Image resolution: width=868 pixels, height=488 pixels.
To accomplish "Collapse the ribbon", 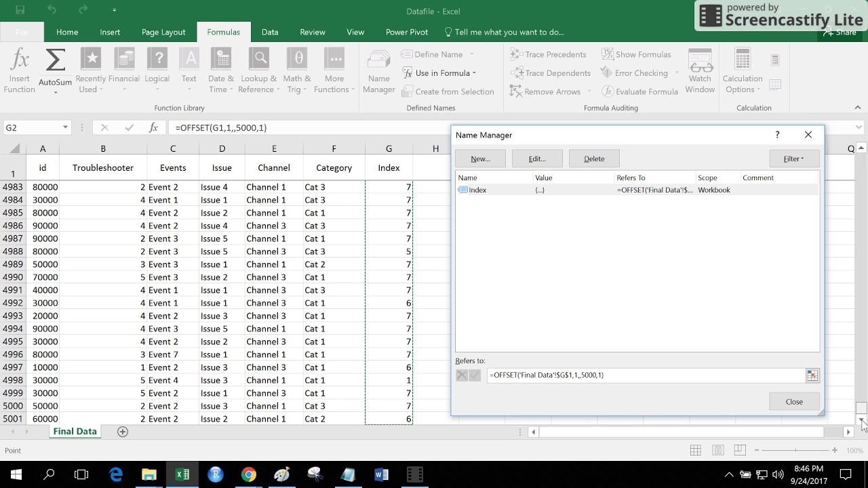I will point(858,108).
